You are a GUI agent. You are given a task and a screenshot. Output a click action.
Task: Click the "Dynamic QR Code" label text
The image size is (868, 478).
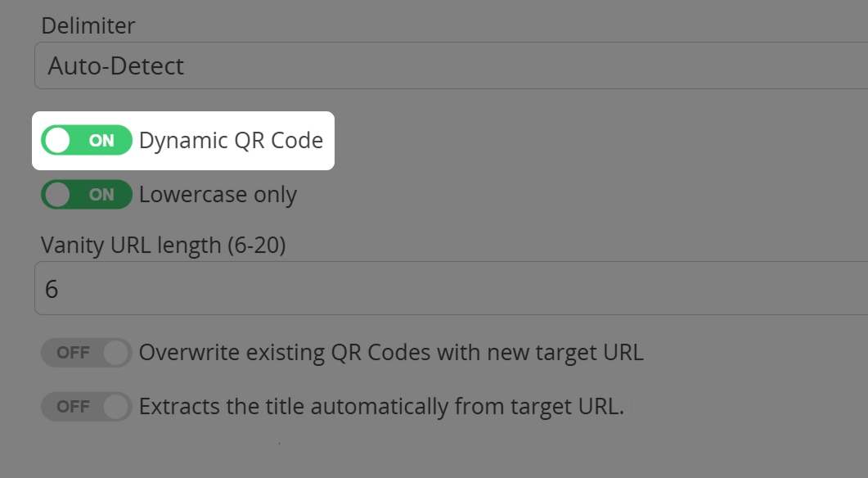(x=231, y=141)
